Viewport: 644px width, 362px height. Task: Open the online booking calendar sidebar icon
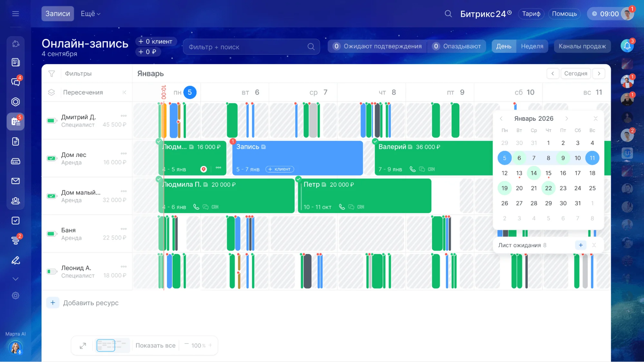point(15,121)
